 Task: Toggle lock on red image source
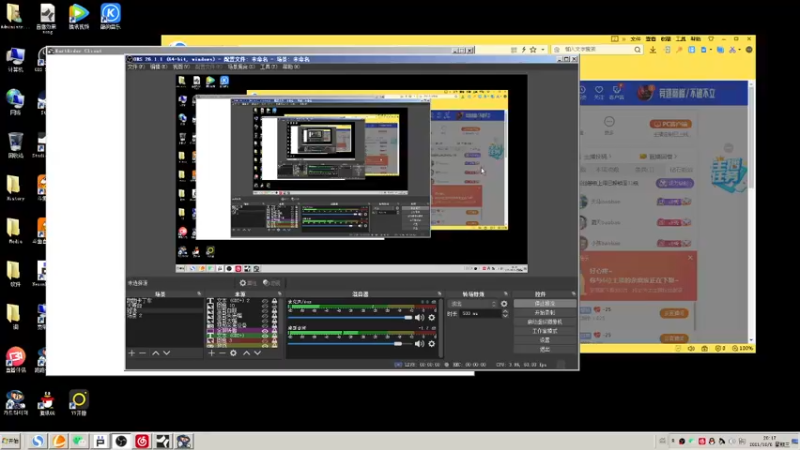274,340
